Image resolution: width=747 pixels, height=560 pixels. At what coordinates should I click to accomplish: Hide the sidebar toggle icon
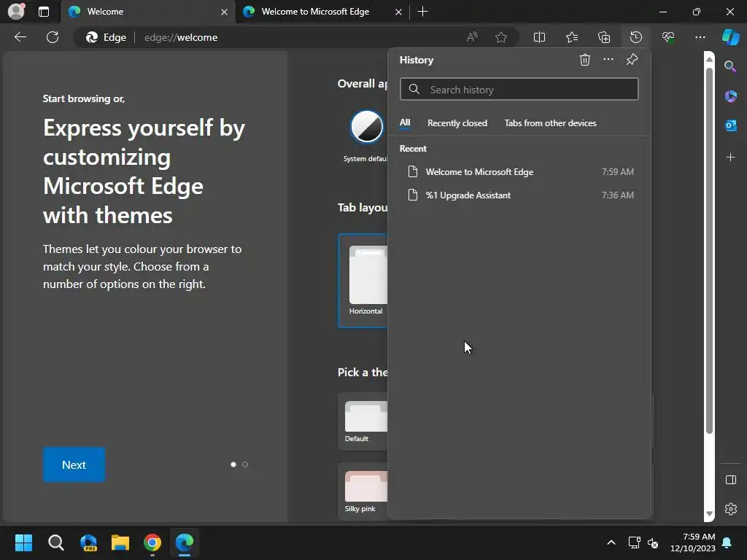(730, 480)
